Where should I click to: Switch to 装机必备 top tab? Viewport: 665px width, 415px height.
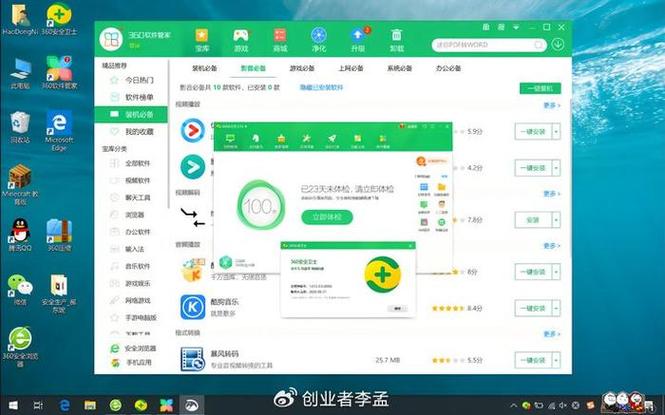(x=204, y=68)
